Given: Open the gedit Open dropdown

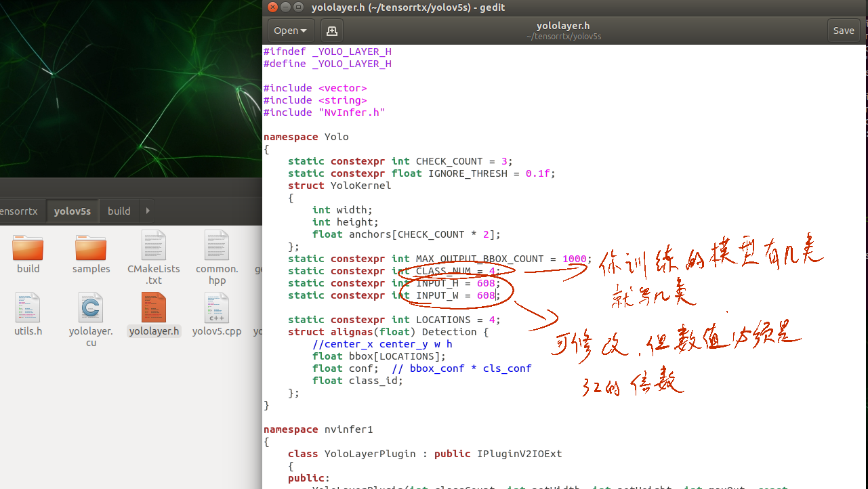Looking at the screenshot, I should click(x=291, y=30).
